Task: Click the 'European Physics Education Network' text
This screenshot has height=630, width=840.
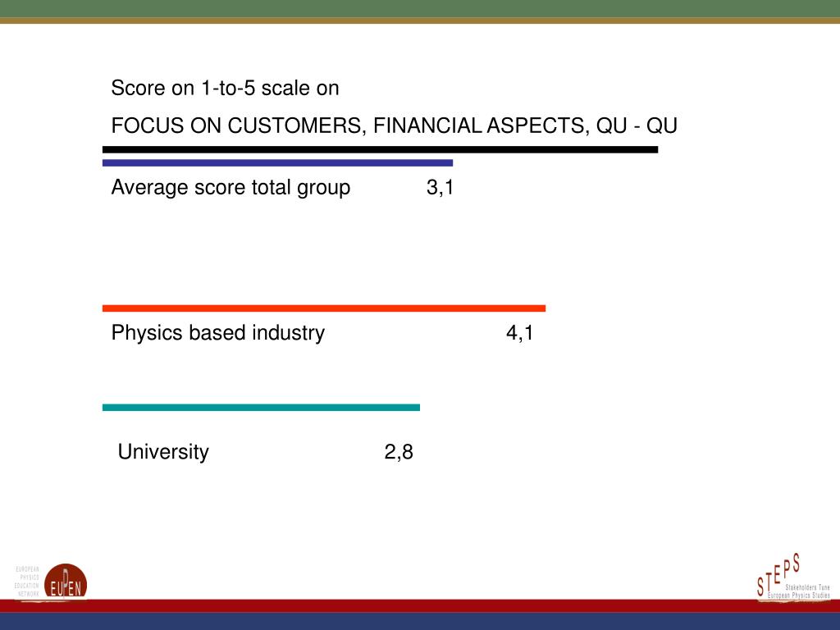Action: point(27,582)
